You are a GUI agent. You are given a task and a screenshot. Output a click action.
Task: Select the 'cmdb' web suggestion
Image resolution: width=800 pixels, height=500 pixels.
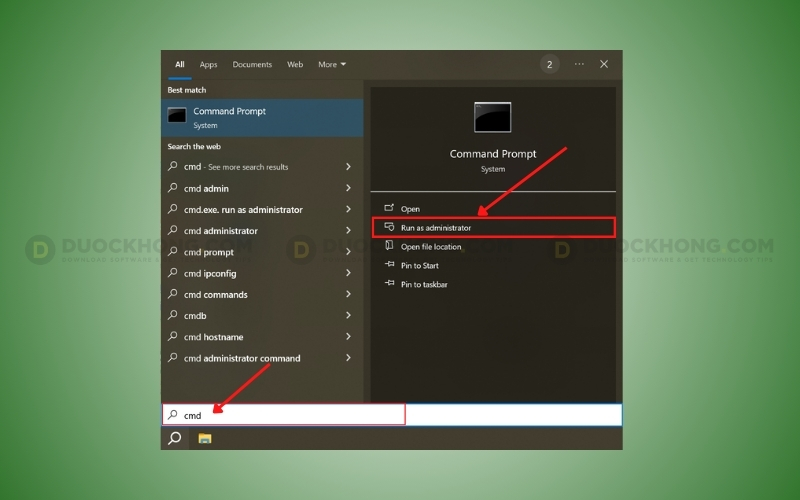point(262,315)
